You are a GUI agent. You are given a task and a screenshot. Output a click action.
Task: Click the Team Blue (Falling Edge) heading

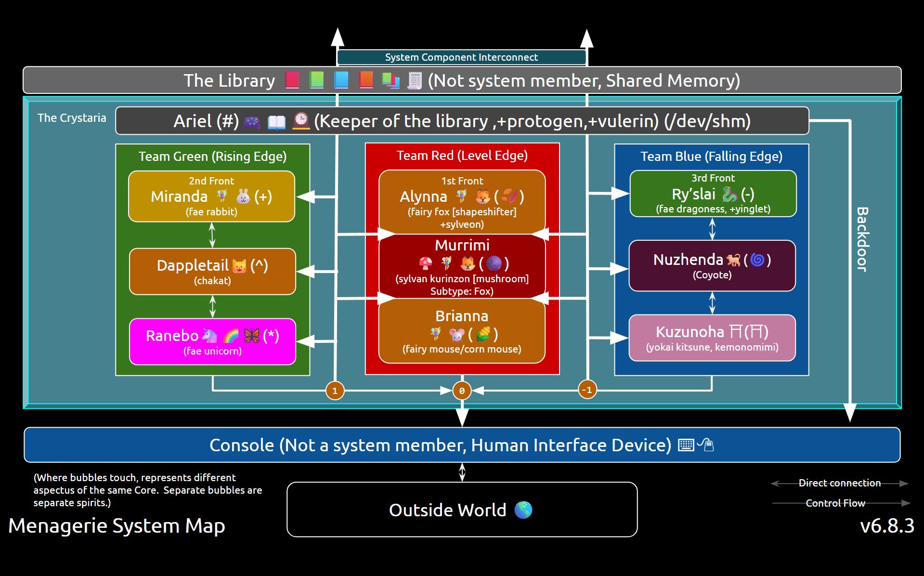pyautogui.click(x=711, y=157)
